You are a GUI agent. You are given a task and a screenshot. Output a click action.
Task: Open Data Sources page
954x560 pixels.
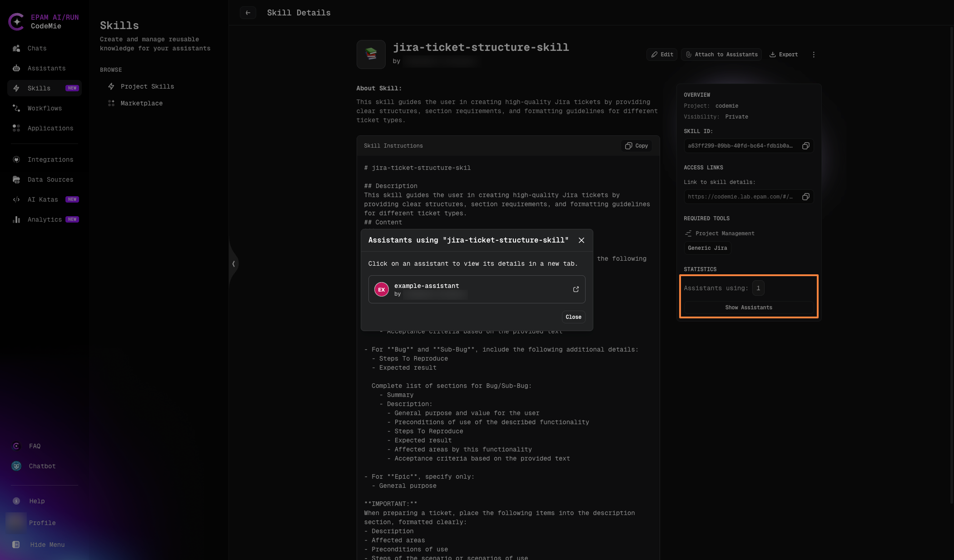pos(50,179)
